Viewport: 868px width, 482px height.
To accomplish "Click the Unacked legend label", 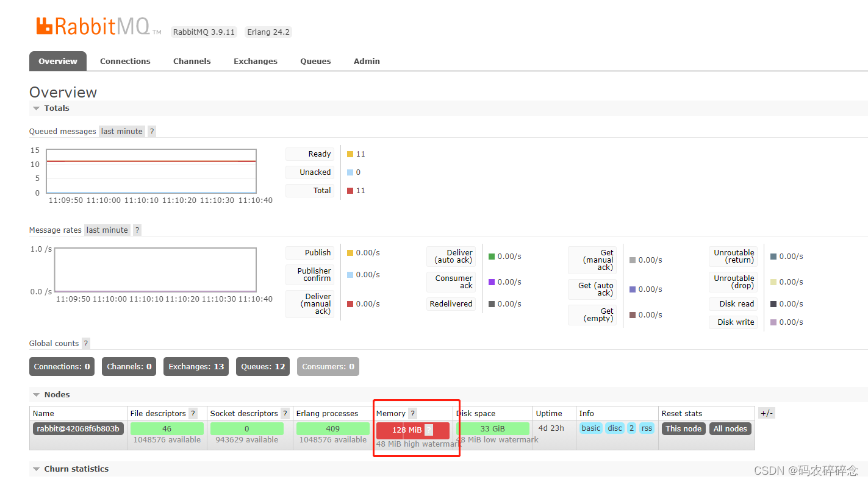I will coord(310,172).
